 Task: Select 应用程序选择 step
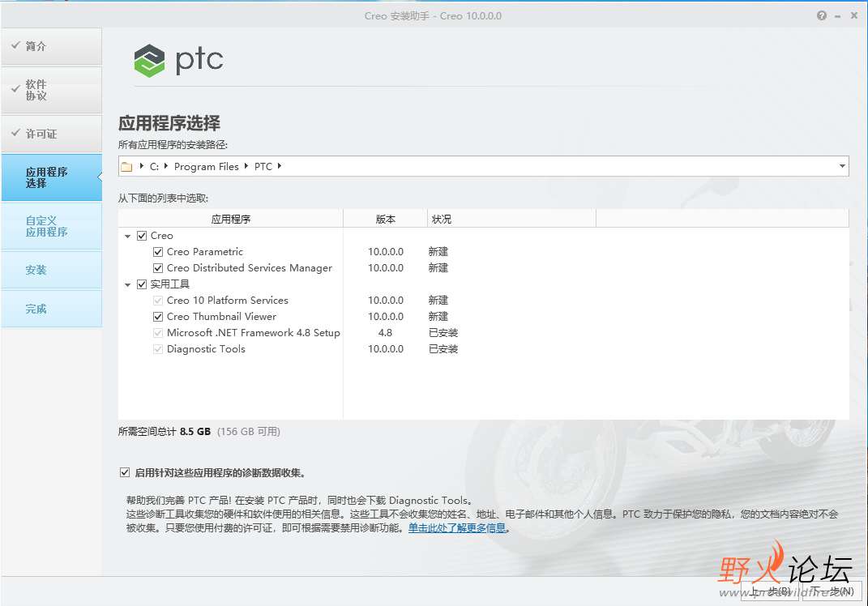point(52,177)
